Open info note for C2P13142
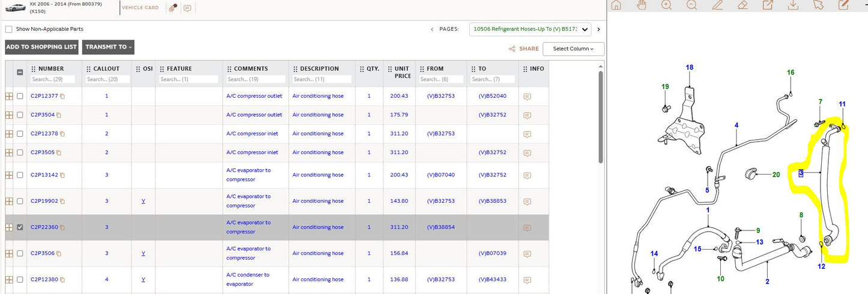 pos(527,175)
